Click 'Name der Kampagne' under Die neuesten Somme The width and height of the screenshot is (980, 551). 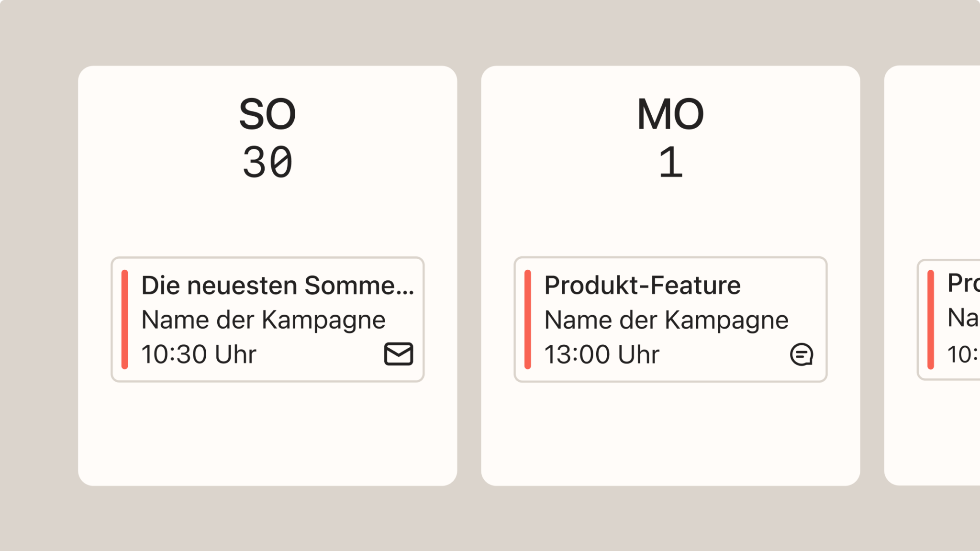click(263, 320)
